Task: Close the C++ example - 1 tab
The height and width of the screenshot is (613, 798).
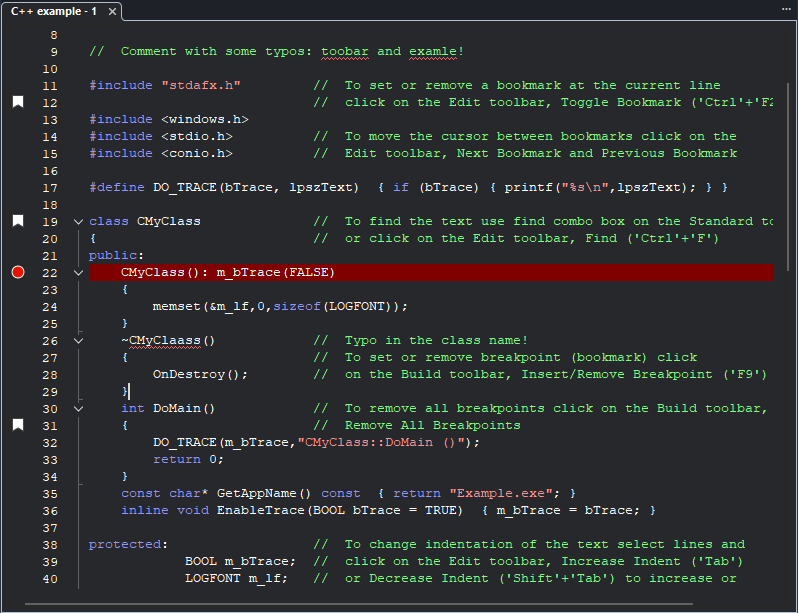Action: coord(112,12)
